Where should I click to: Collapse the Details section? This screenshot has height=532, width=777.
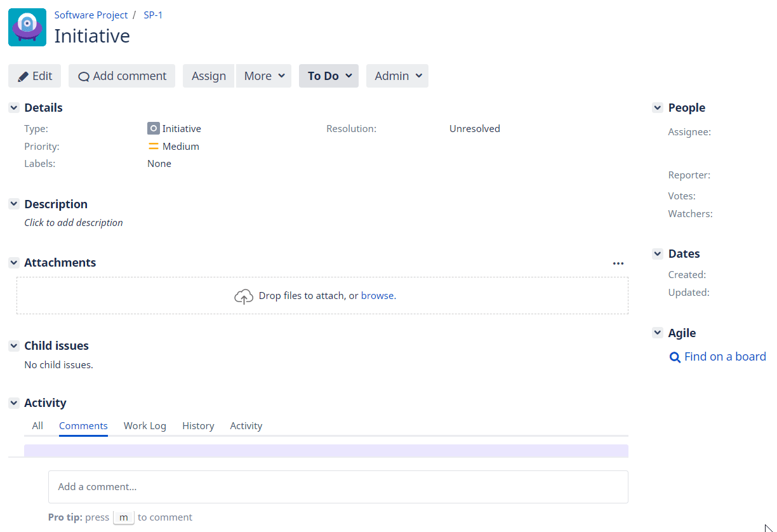tap(14, 108)
